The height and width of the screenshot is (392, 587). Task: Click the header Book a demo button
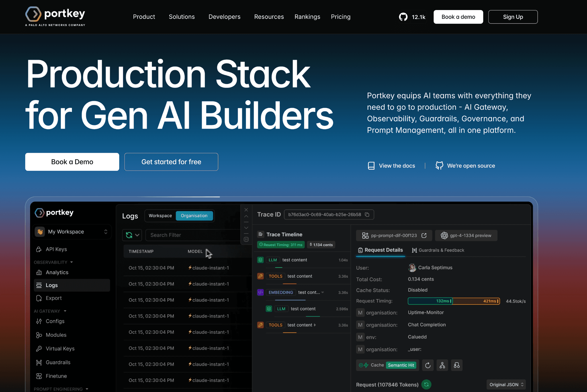(x=458, y=17)
